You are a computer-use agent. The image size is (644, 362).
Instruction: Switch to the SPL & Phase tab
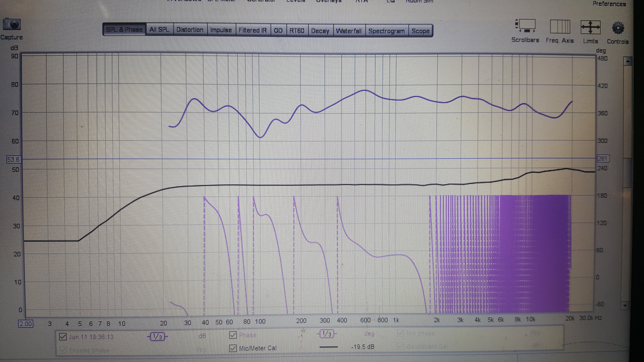[124, 29]
